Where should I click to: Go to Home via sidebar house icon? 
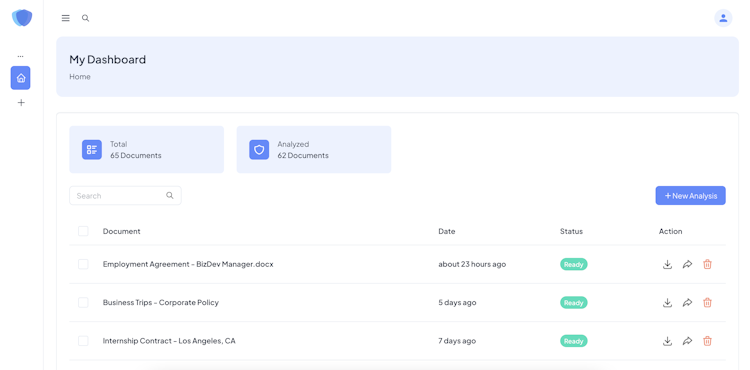click(x=21, y=78)
